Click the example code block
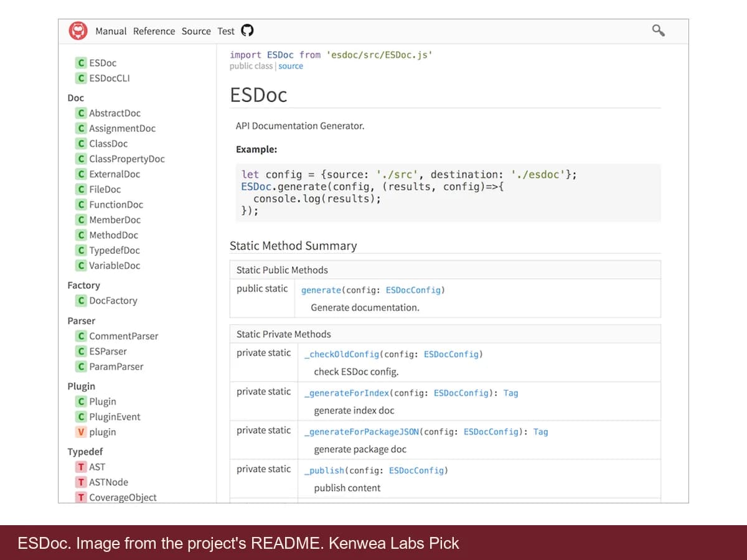Viewport: 747px width, 560px height. [448, 193]
